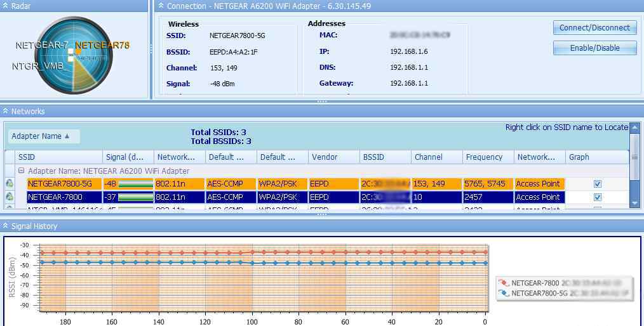The image size is (644, 326).
Task: Sort by Signal column header
Action: click(x=128, y=157)
